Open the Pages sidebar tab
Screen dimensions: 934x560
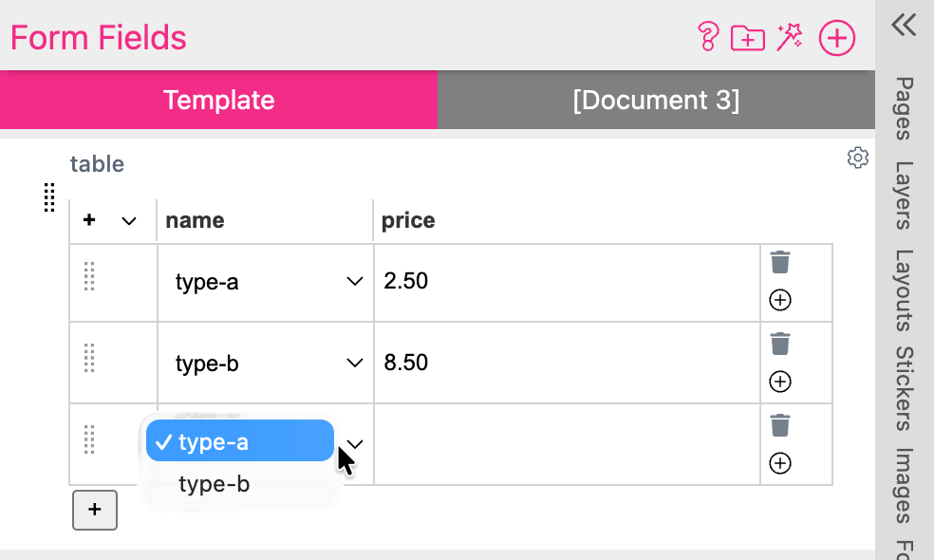pyautogui.click(x=905, y=108)
